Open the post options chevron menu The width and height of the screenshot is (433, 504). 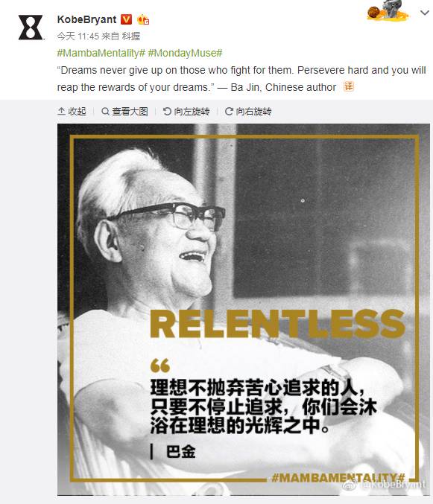[425, 13]
